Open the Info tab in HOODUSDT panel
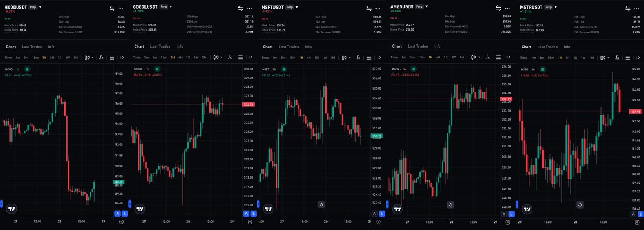Screen dimensions: 644x230 pos(52,47)
